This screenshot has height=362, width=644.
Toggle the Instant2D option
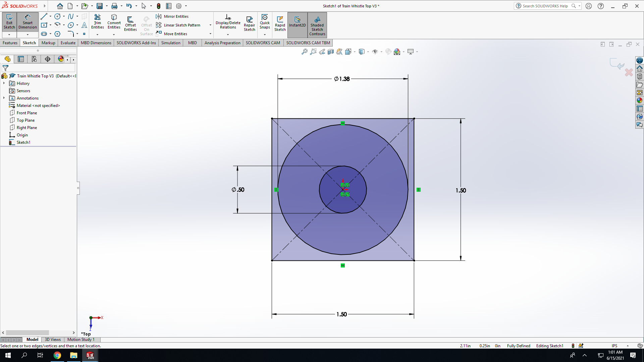pyautogui.click(x=297, y=22)
